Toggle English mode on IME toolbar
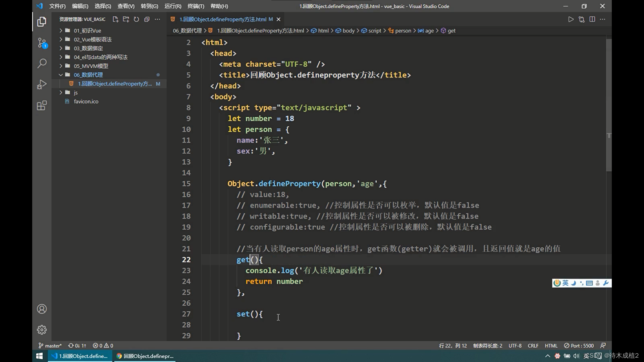Screen dimensions: 644x362 coord(566,283)
